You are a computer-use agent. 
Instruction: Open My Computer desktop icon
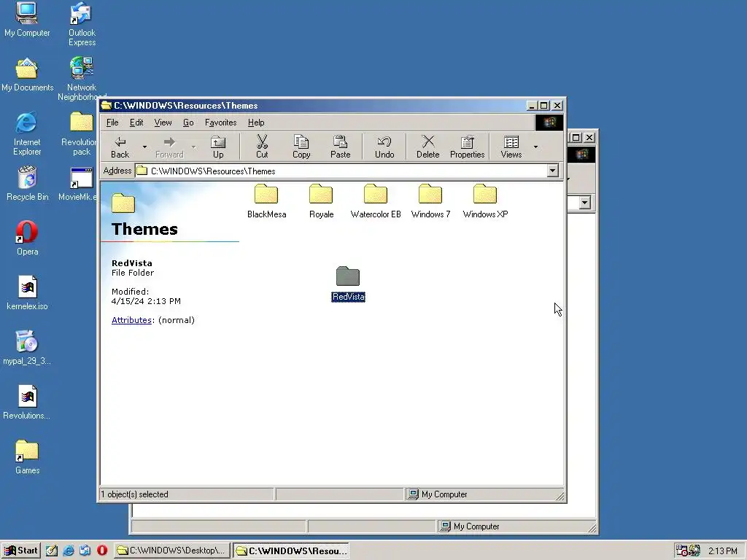27,19
